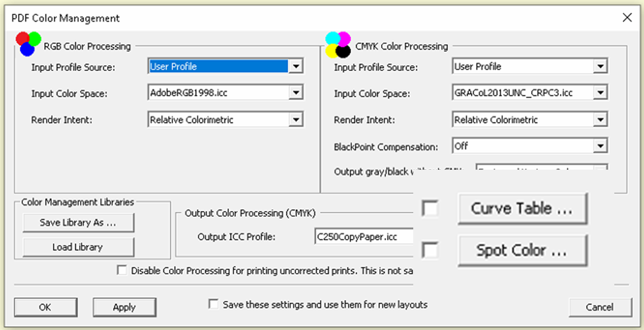Enable the checkbox beside Spot Color

pyautogui.click(x=430, y=249)
